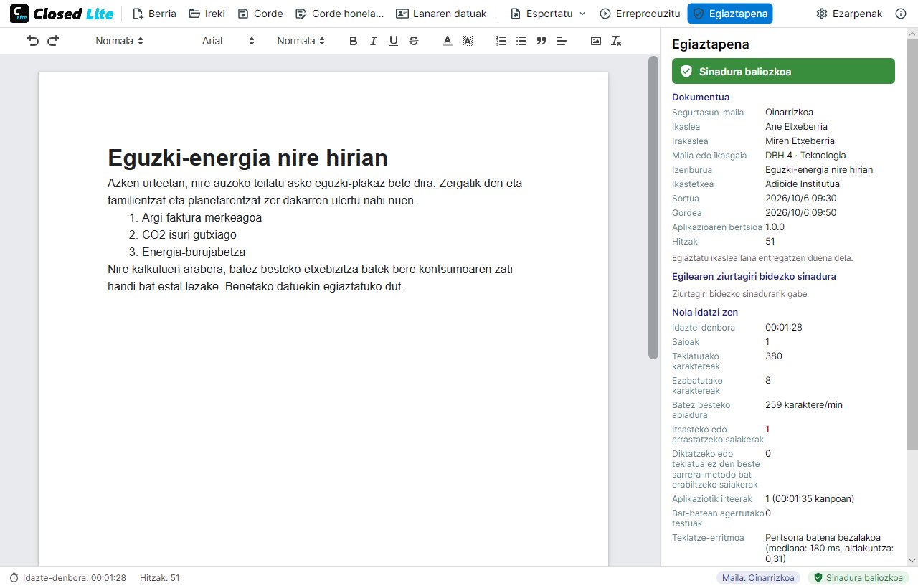The image size is (918, 588).
Task: Click the green Sinadura baliozkoa banner
Action: 783,71
